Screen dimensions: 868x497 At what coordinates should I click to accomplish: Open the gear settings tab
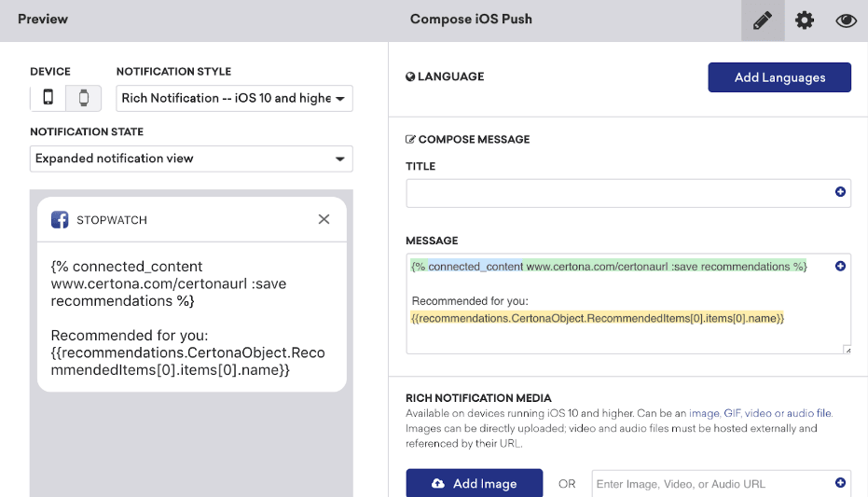coord(805,21)
